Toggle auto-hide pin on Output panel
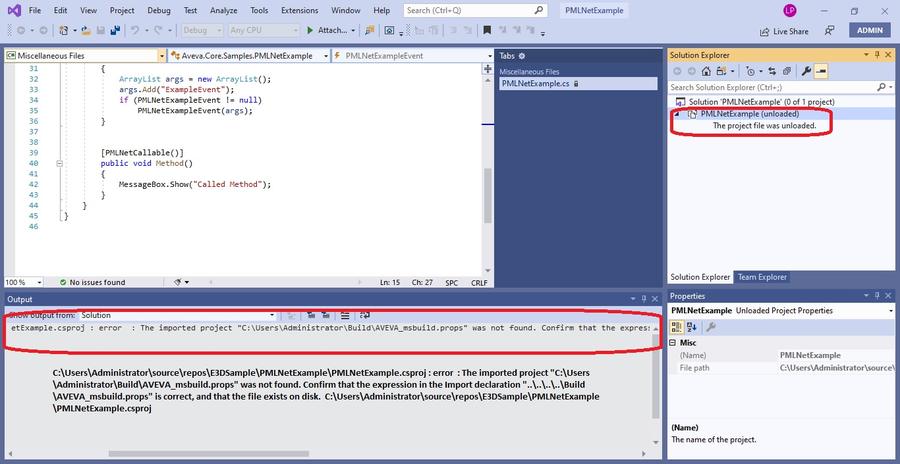The height and width of the screenshot is (464, 900). point(643,299)
